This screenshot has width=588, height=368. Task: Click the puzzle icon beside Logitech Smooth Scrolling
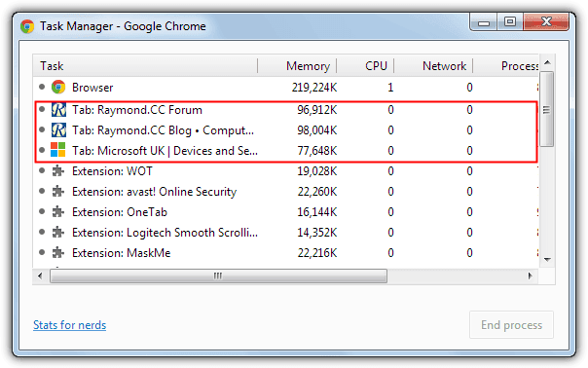click(57, 233)
